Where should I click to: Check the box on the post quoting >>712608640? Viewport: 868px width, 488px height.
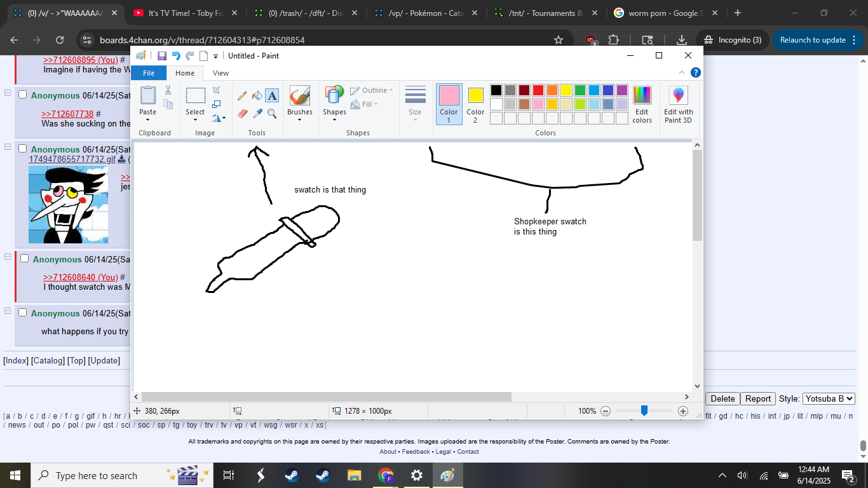coord(24,259)
